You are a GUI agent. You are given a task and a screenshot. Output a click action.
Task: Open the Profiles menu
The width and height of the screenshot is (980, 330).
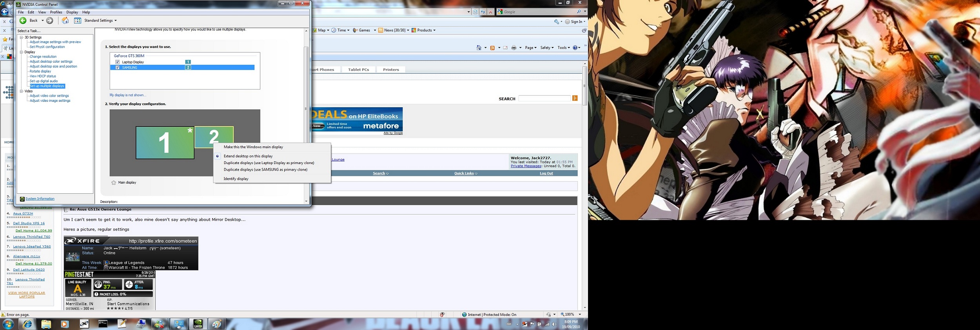pyautogui.click(x=56, y=12)
